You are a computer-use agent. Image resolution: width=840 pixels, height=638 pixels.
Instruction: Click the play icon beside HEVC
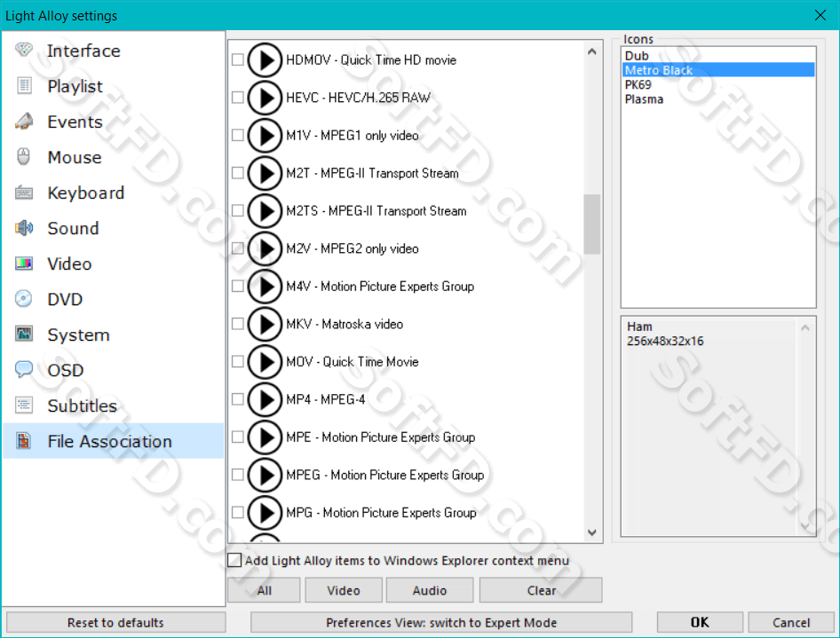pyautogui.click(x=265, y=98)
